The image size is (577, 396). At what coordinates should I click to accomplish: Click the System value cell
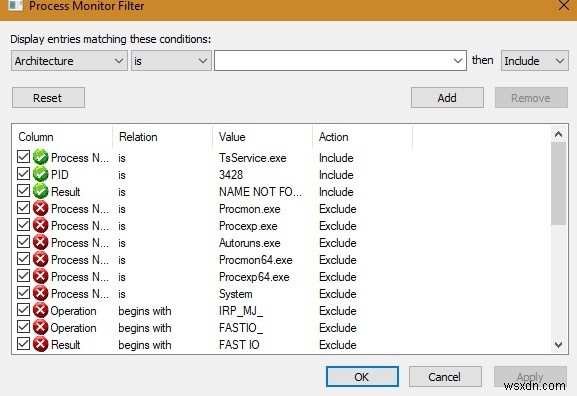click(x=236, y=294)
